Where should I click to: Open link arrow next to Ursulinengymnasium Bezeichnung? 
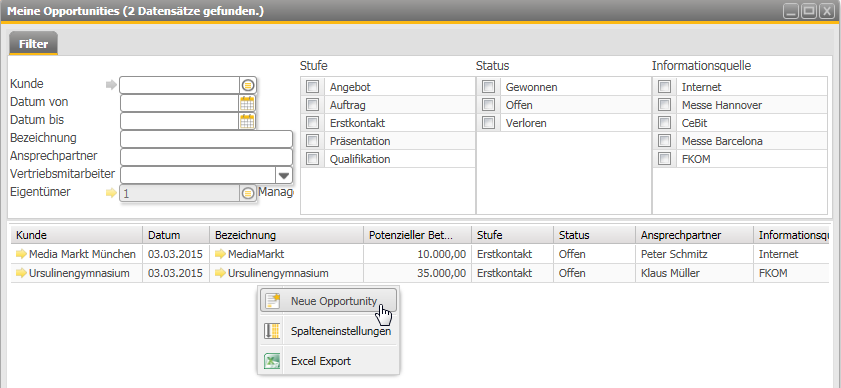coord(220,273)
